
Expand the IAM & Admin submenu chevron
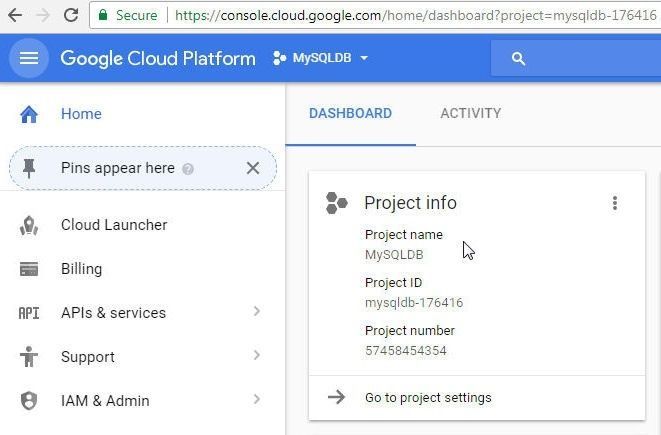click(x=257, y=399)
